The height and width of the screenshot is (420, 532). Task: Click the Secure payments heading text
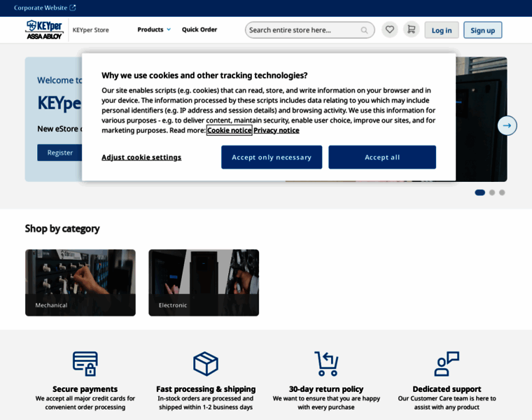[85, 388]
